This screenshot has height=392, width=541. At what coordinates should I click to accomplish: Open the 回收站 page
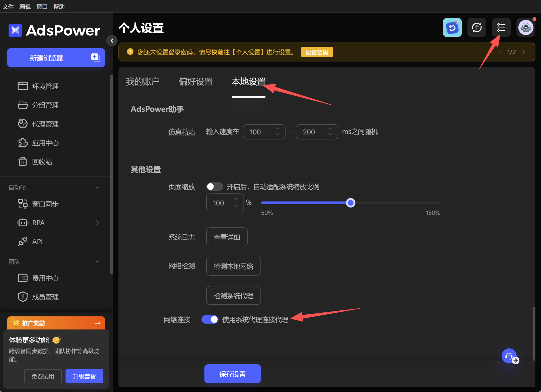click(x=42, y=162)
